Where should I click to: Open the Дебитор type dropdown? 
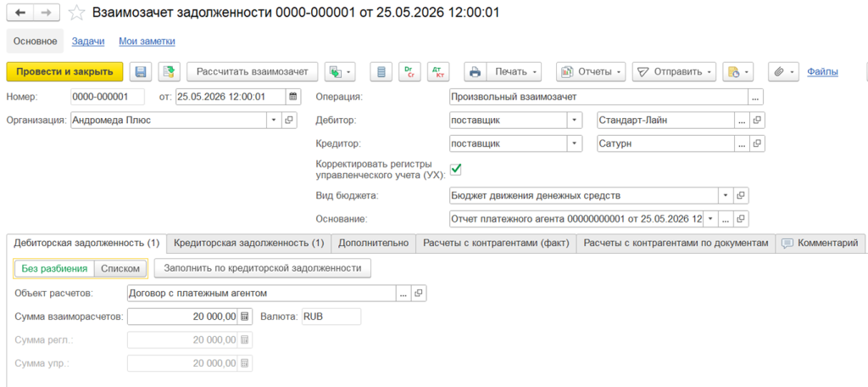576,120
